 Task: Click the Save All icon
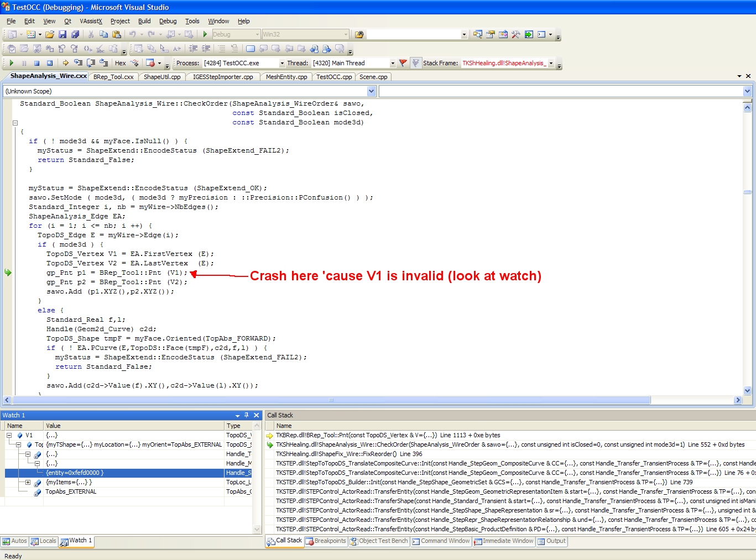point(75,34)
